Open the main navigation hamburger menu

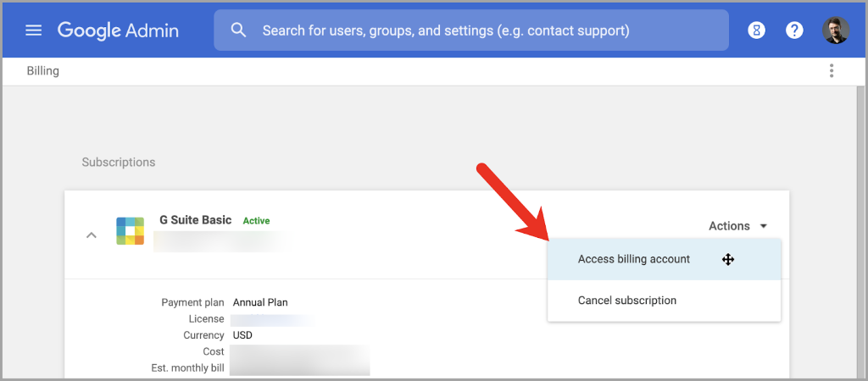coord(33,30)
